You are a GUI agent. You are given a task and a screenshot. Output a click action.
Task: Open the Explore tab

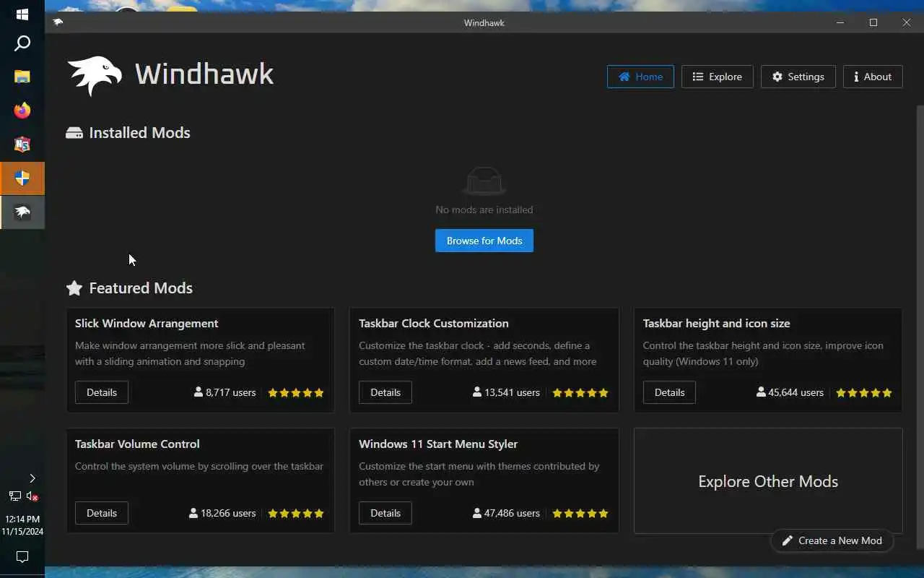point(717,77)
